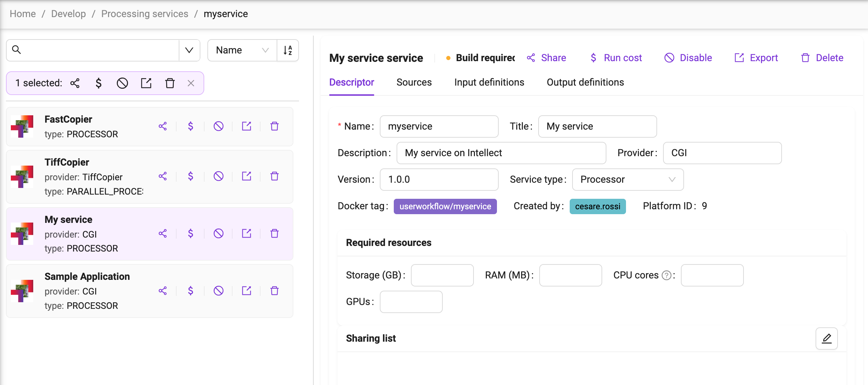
Task: Go to Processing services breadcrumb link
Action: point(145,14)
